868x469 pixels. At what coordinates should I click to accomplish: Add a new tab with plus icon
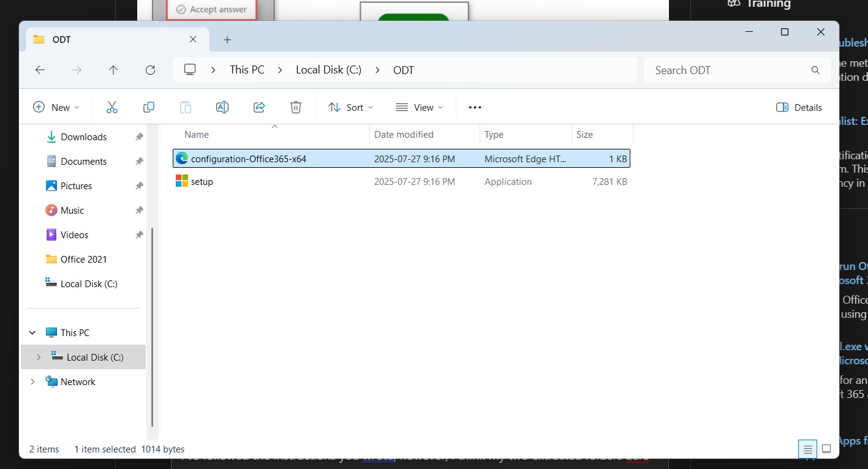pyautogui.click(x=227, y=40)
